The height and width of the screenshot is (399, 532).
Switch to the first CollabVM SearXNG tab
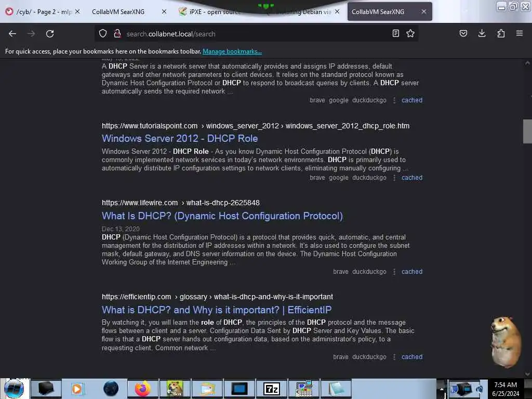coord(129,11)
